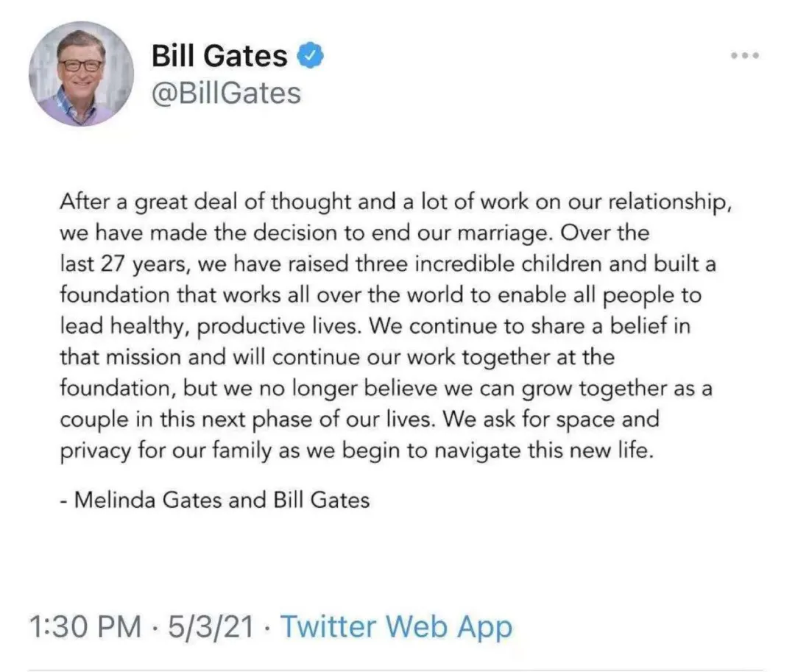
Task: Open the Twitter Web App source link
Action: tap(396, 627)
